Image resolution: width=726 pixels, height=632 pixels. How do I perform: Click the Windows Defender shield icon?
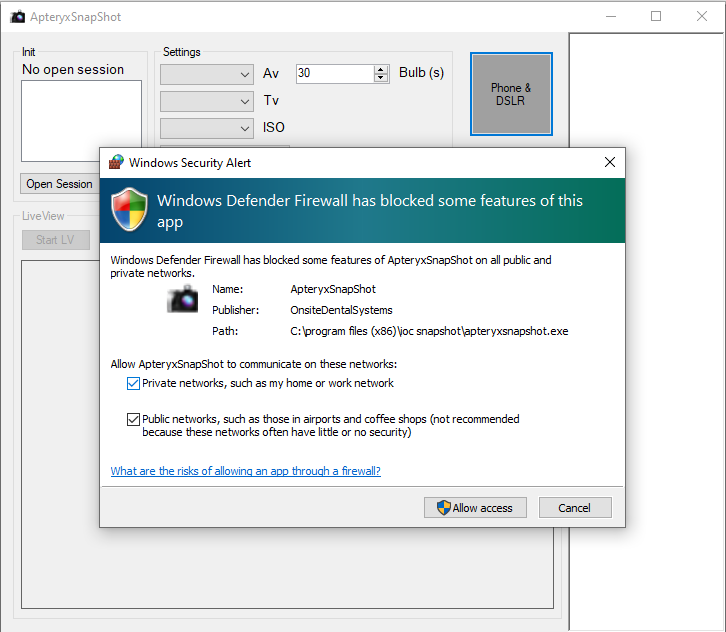pyautogui.click(x=130, y=209)
